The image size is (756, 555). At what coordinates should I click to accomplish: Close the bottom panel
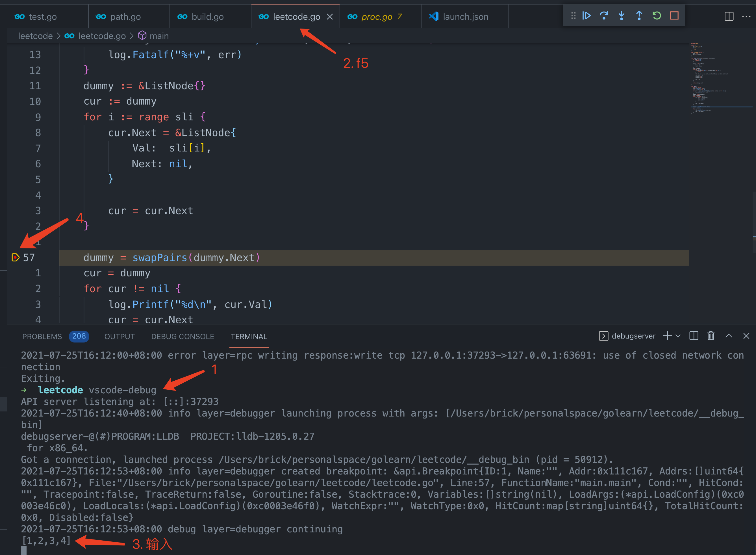pos(746,336)
